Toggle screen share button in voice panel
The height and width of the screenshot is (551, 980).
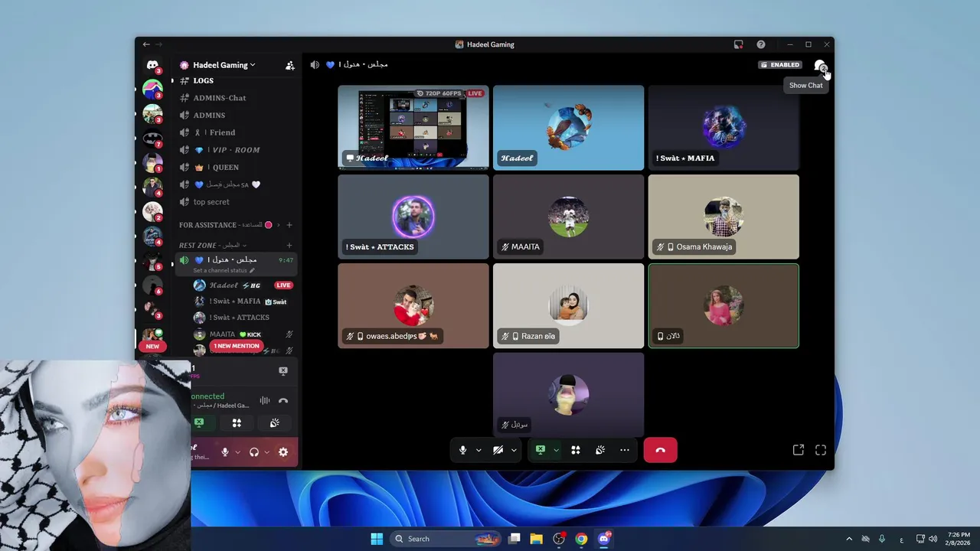click(x=199, y=422)
